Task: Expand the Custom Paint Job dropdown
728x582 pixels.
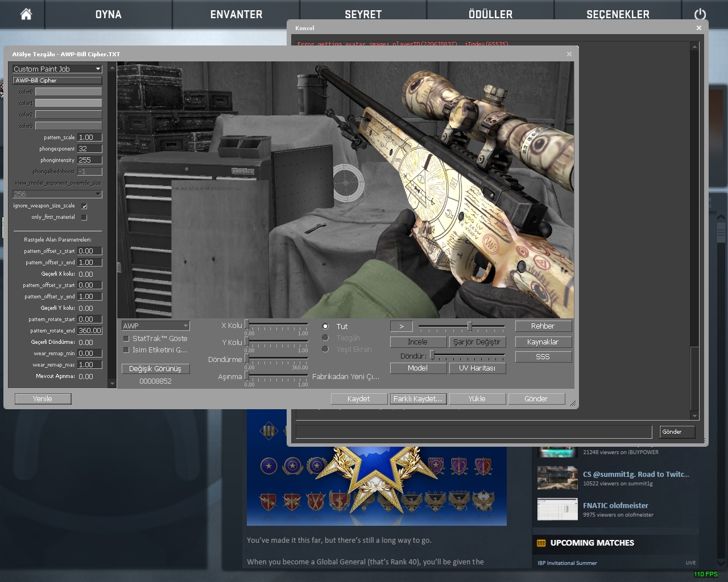Action: pyautogui.click(x=57, y=69)
